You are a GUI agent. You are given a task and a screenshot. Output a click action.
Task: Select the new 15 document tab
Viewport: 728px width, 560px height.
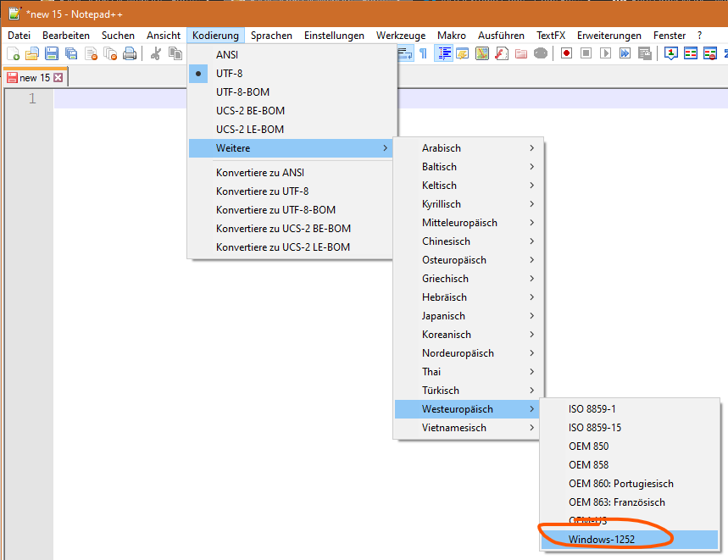point(36,77)
